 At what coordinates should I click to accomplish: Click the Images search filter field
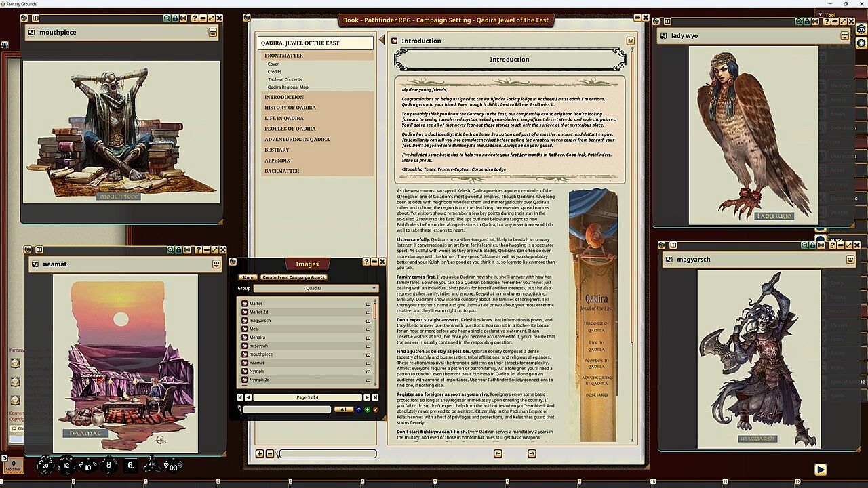tap(287, 409)
